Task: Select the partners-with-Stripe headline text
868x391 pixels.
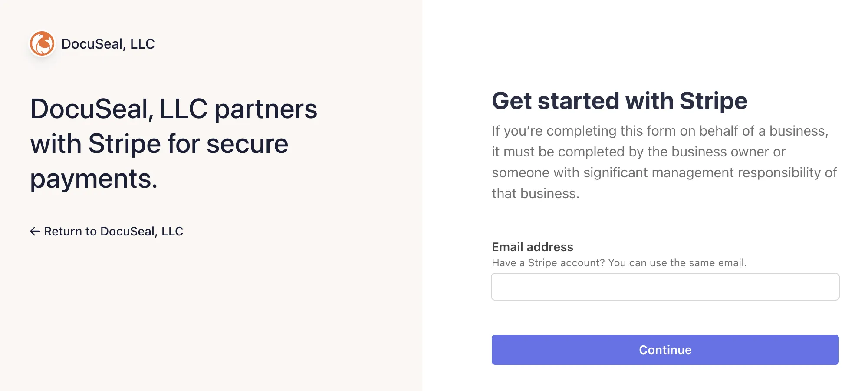Action: pos(174,143)
